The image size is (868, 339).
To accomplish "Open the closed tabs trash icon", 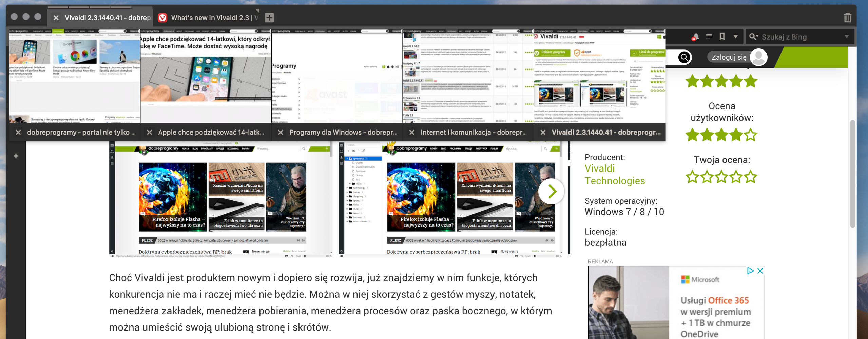I will (847, 17).
